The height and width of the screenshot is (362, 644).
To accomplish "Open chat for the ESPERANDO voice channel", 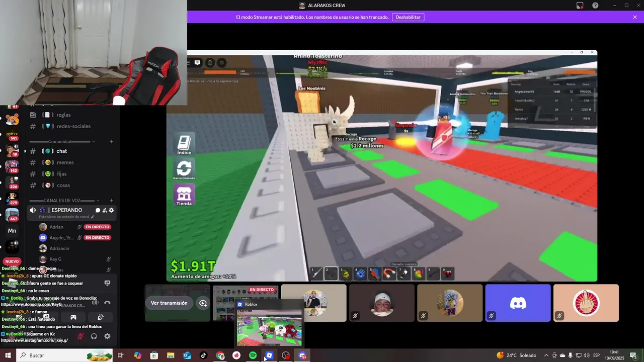I will [98, 210].
